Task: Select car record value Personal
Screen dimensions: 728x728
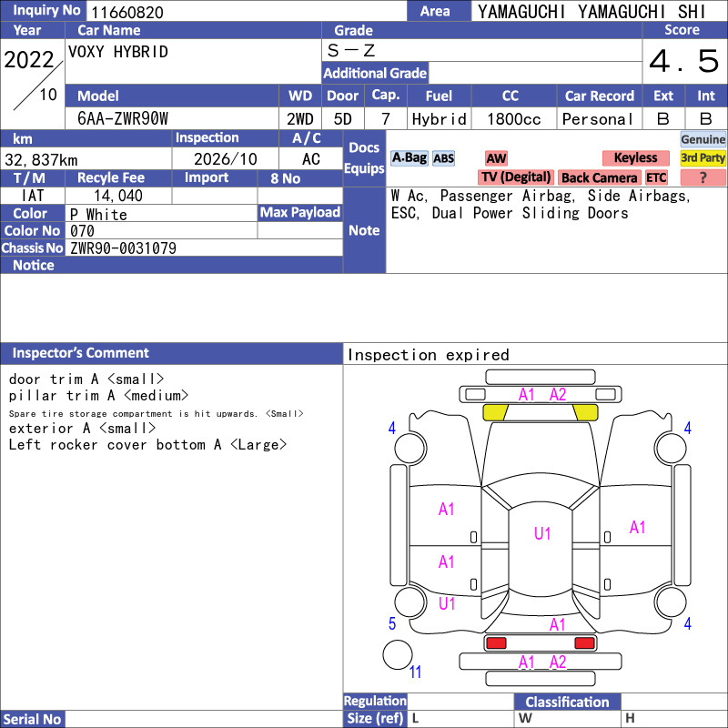Action: click(598, 119)
